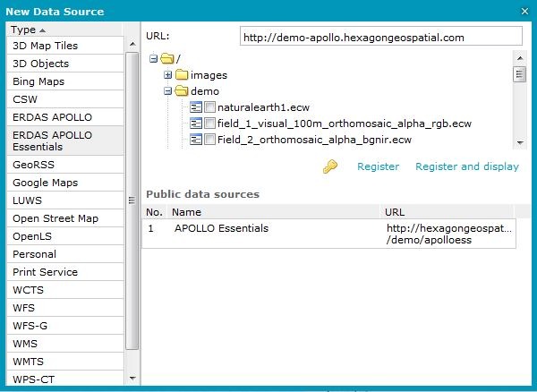Choose GeoRSS in the type list
The height and width of the screenshot is (392, 537).
click(x=65, y=165)
